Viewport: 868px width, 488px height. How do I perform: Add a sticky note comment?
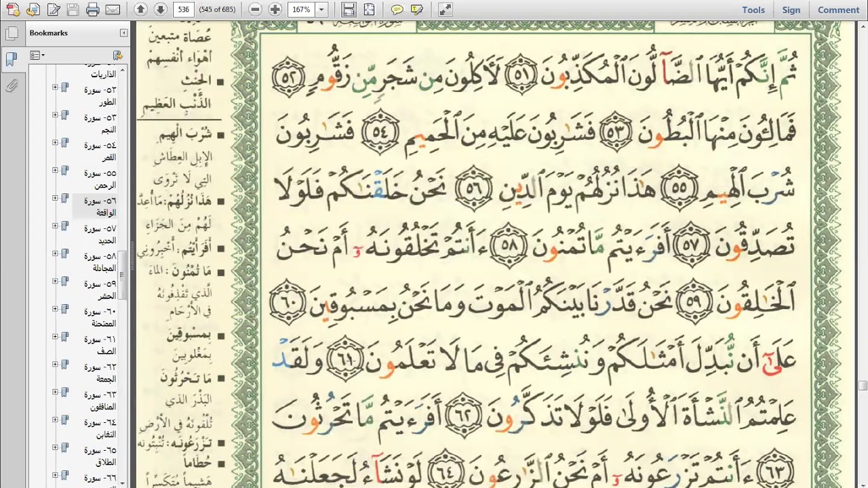pyautogui.click(x=397, y=9)
